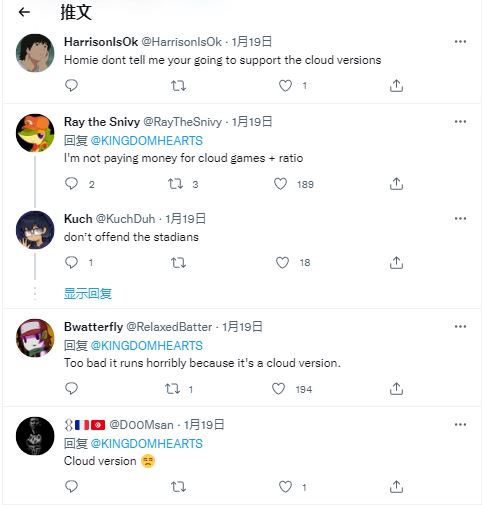Open more options on Ray the Snivy's tweet
Viewport: 483px width, 505px height.
pos(460,122)
